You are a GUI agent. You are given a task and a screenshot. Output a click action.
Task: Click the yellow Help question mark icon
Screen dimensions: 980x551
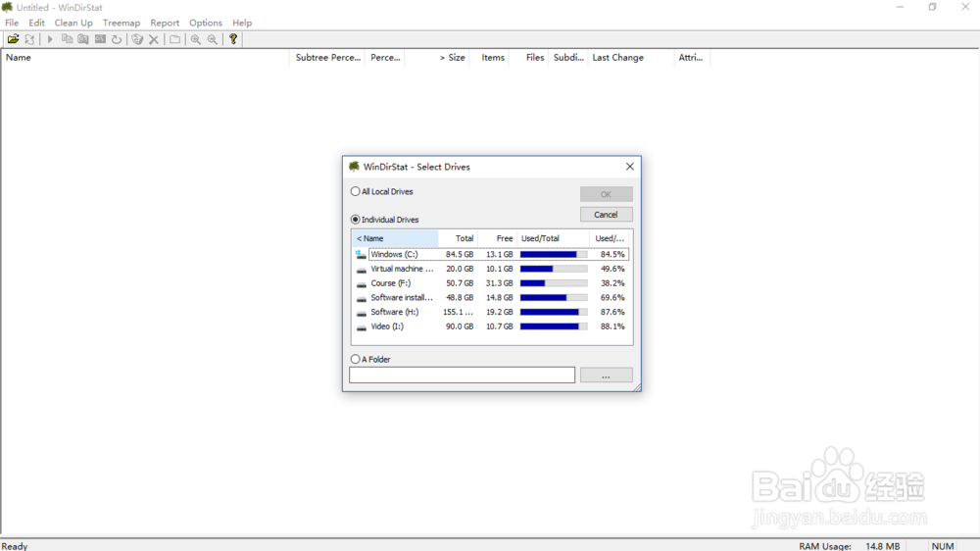pos(233,39)
